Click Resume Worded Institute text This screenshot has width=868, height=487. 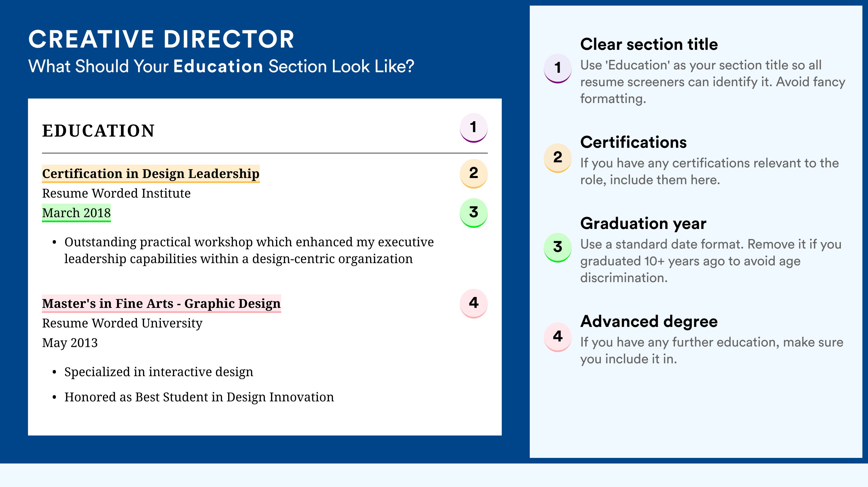pos(116,193)
